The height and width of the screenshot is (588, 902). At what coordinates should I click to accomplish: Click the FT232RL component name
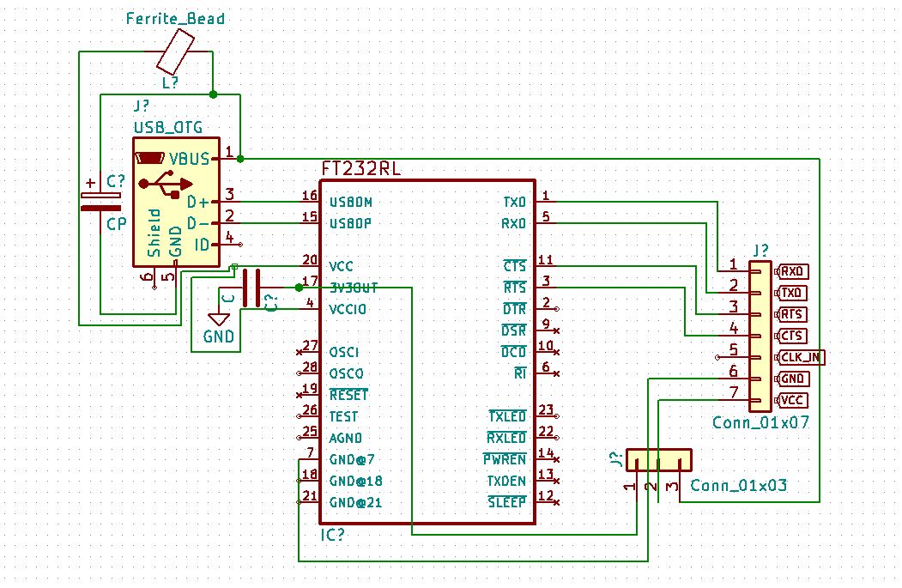pyautogui.click(x=360, y=168)
